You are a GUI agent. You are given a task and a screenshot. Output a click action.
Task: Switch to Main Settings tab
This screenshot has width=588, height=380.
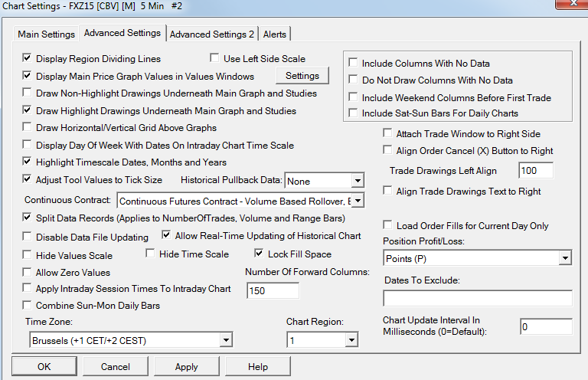point(46,34)
